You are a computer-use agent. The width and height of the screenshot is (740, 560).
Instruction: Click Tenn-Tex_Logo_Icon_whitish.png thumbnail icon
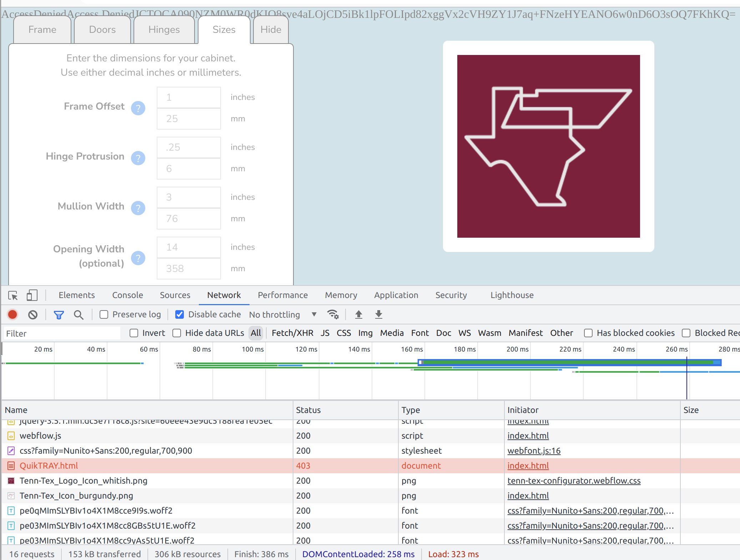[x=11, y=481]
